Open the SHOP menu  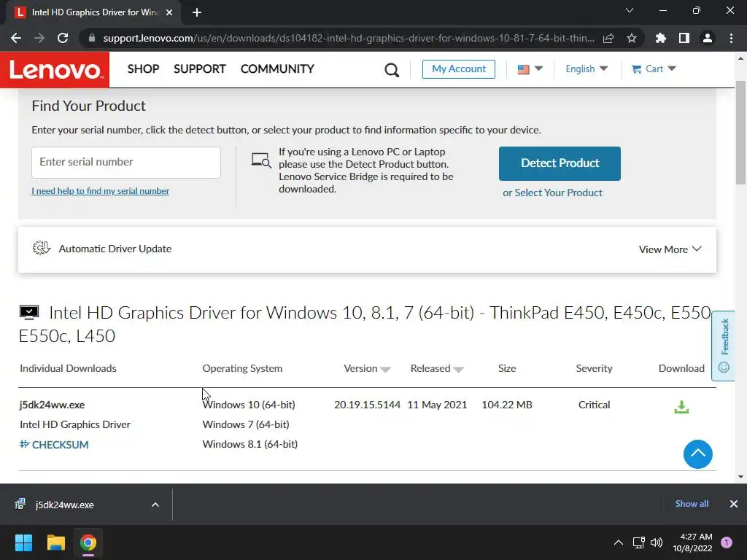(144, 69)
